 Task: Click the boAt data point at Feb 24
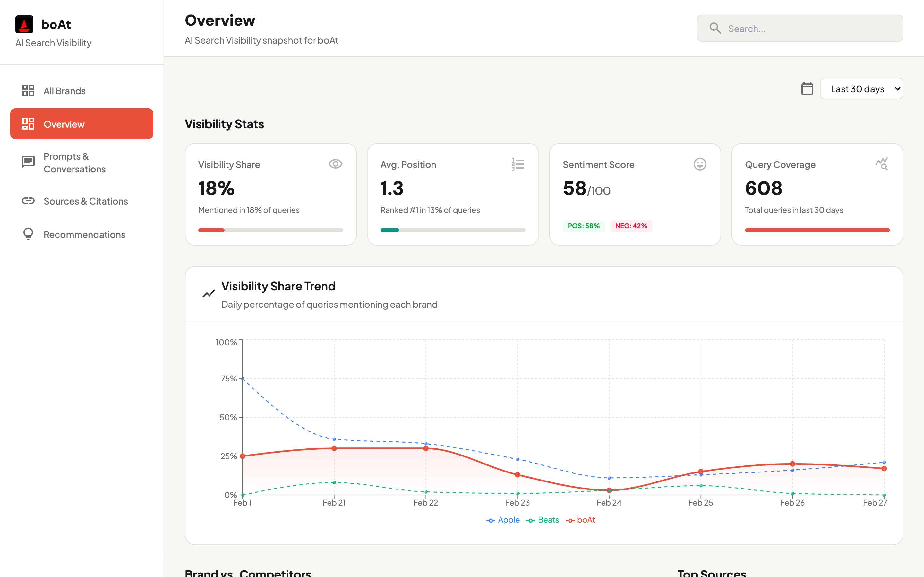tap(609, 490)
